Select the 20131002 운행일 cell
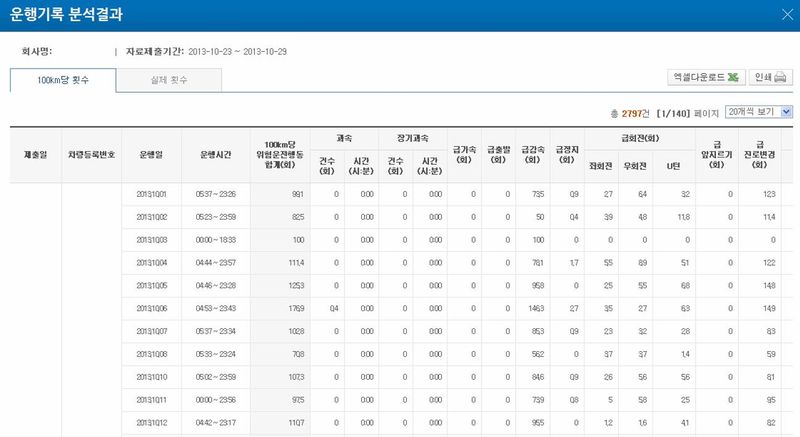The image size is (800, 437). pyautogui.click(x=151, y=217)
